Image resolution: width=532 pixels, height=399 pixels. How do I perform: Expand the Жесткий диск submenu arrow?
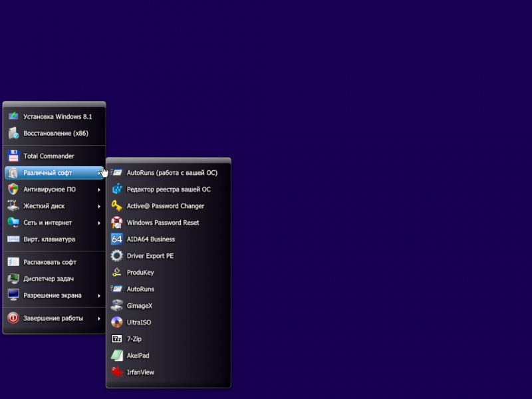point(99,206)
